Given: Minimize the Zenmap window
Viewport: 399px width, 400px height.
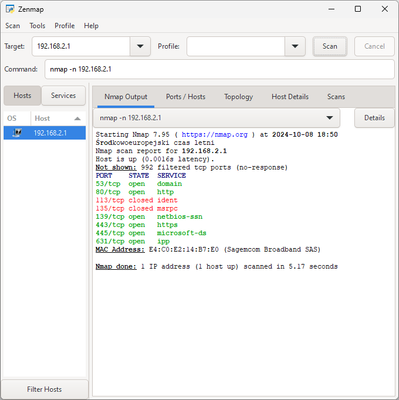Looking at the screenshot, I should click(x=331, y=9).
